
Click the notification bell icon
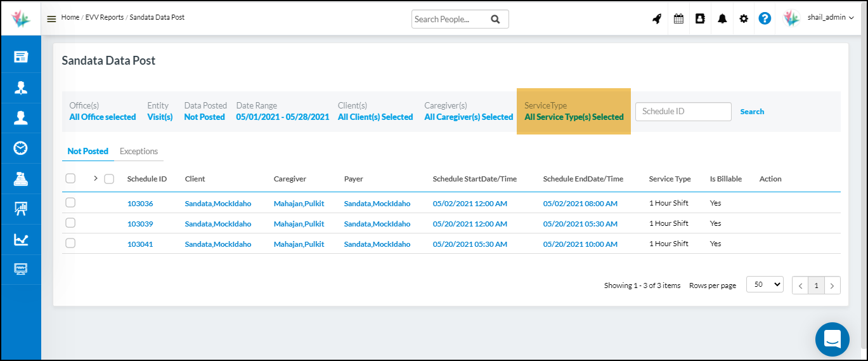722,19
